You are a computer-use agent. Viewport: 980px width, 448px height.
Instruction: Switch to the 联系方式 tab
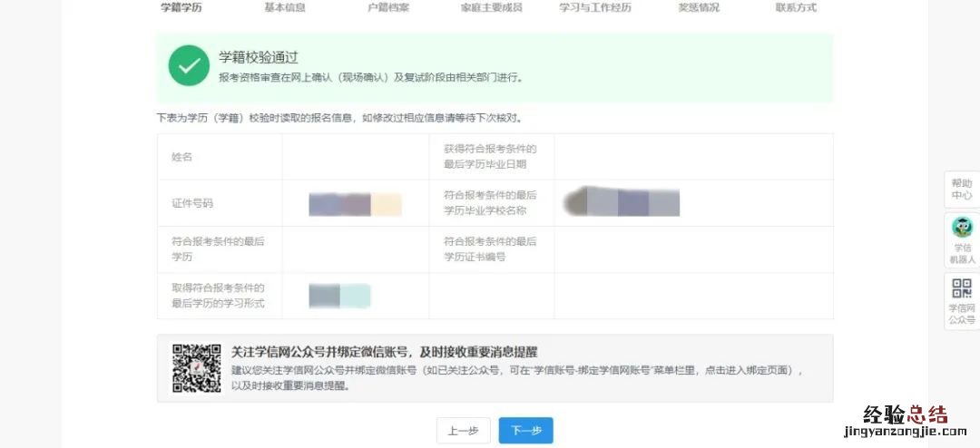pyautogui.click(x=796, y=8)
